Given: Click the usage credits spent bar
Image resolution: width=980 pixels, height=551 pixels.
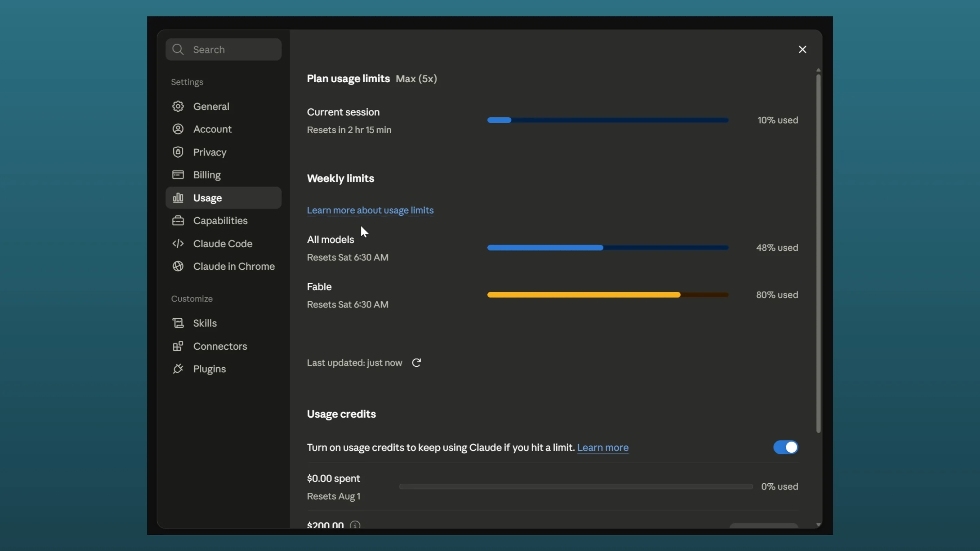Looking at the screenshot, I should (x=576, y=486).
